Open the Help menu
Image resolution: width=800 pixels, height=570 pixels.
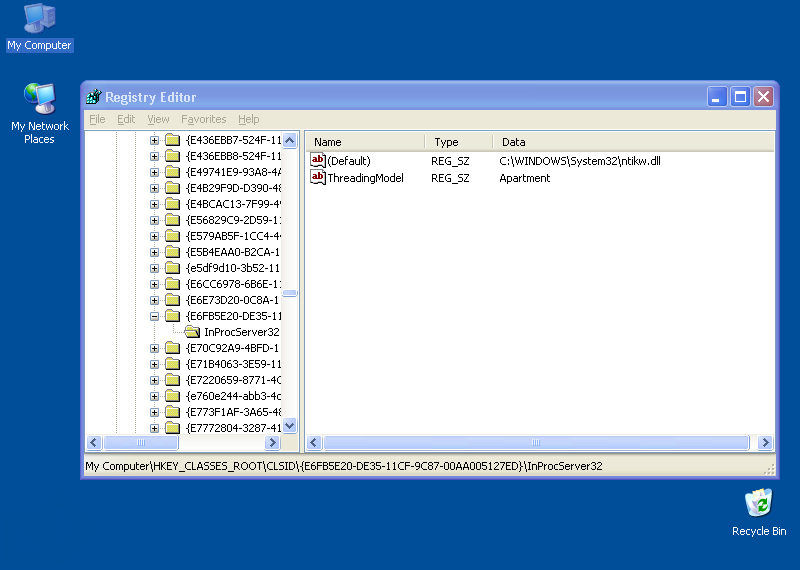coord(248,119)
